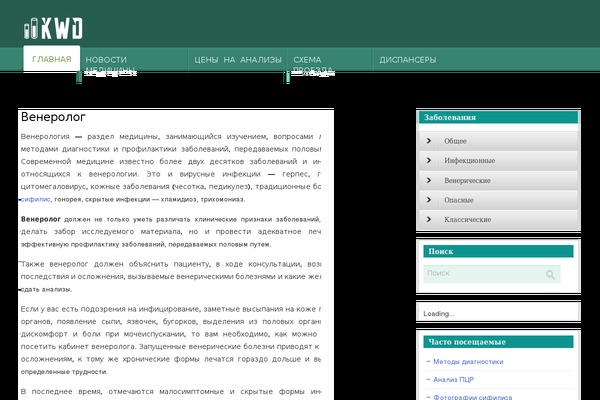This screenshot has width=600, height=400.
Task: Click the Loading... text block
Action: (x=439, y=313)
